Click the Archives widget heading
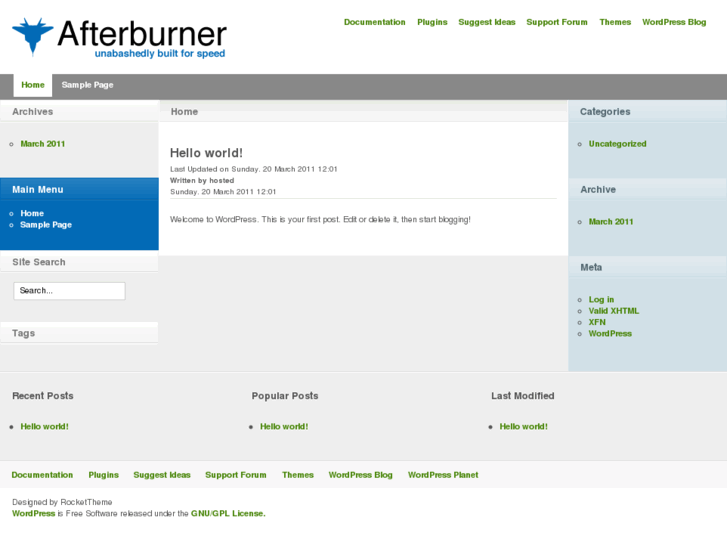727x545 pixels. 32,112
